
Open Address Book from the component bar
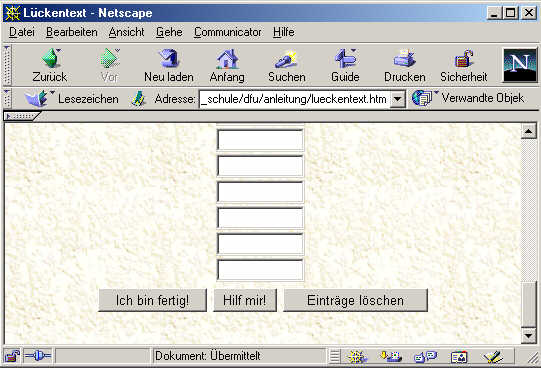[x=459, y=357]
